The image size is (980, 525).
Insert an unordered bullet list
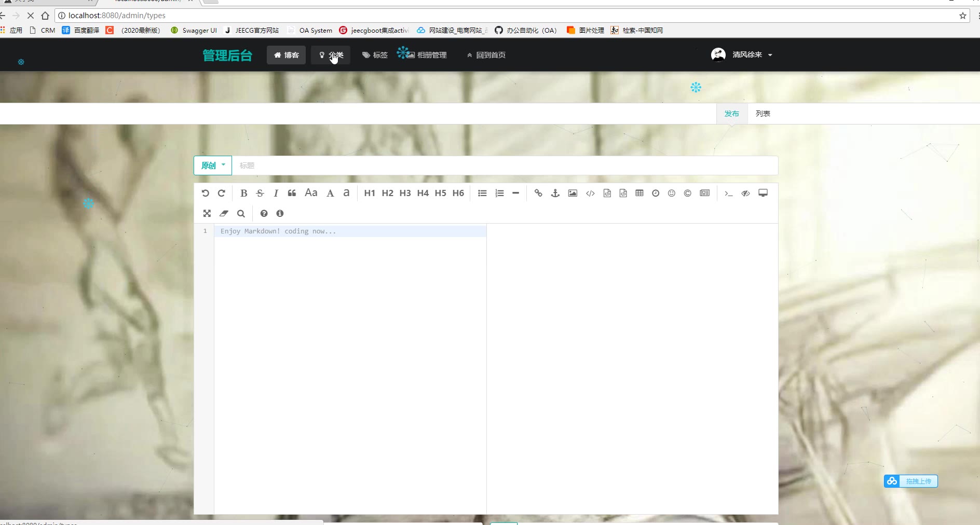[x=482, y=193]
